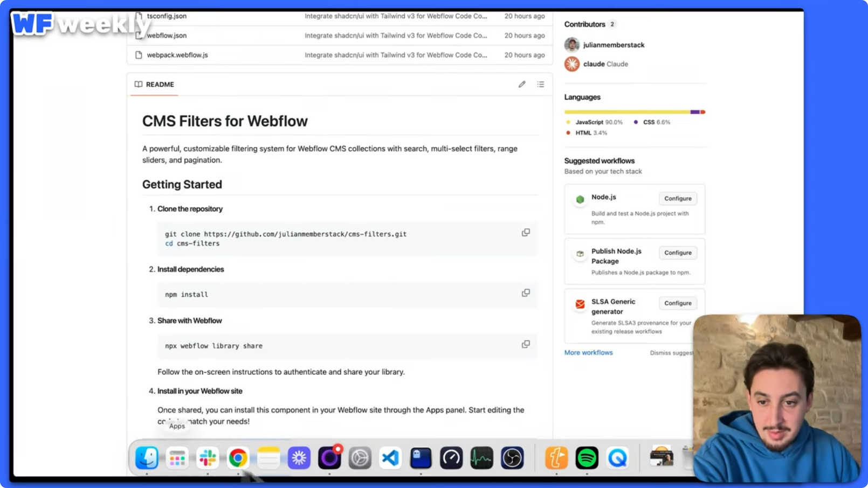The width and height of the screenshot is (868, 488).
Task: Open the commit message for webpack.webflow.js
Action: [396, 55]
